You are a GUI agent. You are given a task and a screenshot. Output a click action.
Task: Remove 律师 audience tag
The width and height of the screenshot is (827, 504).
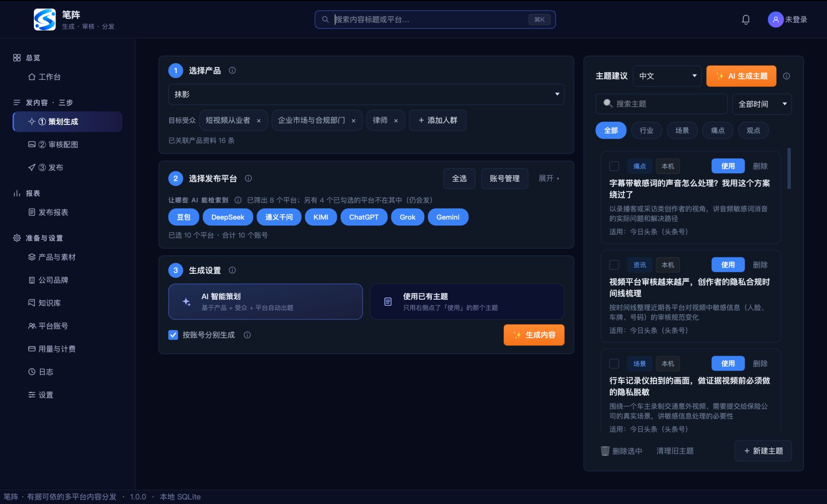[396, 121]
